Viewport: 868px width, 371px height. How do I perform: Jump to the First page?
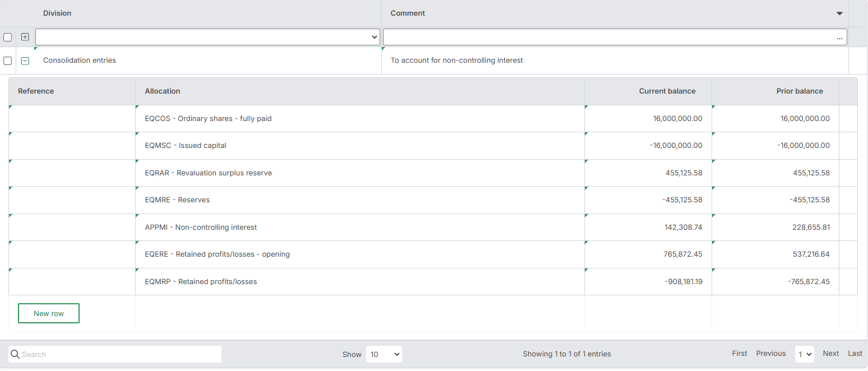(739, 354)
